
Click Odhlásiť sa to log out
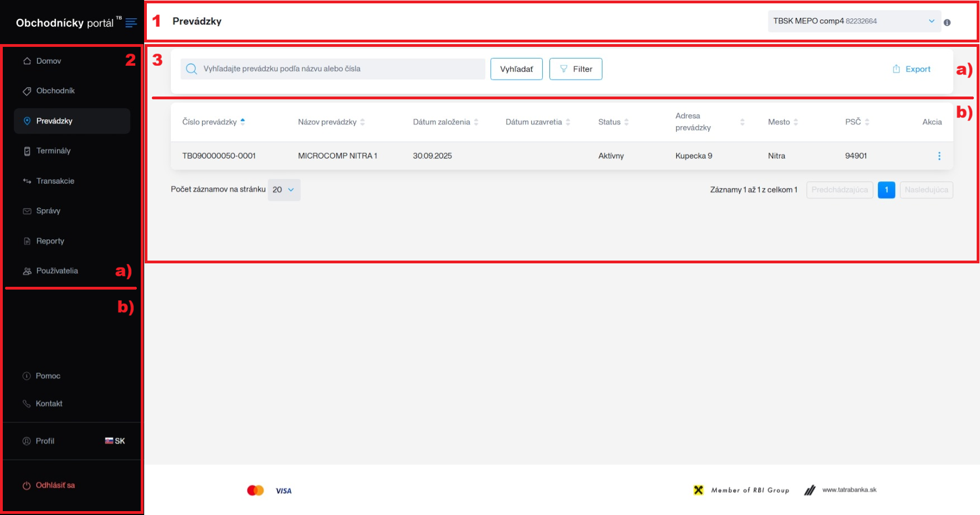pyautogui.click(x=55, y=485)
